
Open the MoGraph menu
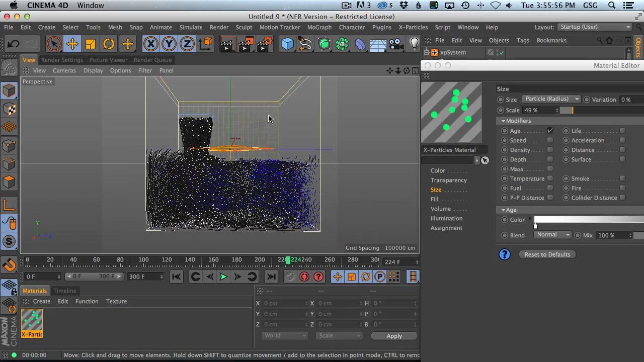point(319,27)
